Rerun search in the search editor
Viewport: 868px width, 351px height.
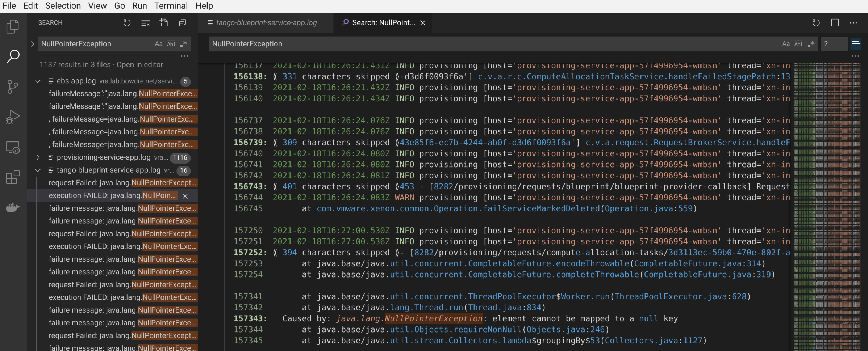816,23
